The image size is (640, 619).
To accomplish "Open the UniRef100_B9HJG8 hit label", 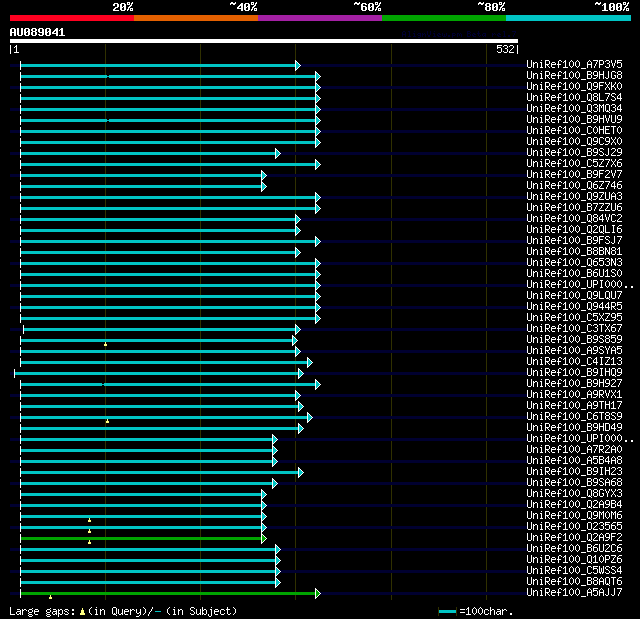I will pos(574,75).
